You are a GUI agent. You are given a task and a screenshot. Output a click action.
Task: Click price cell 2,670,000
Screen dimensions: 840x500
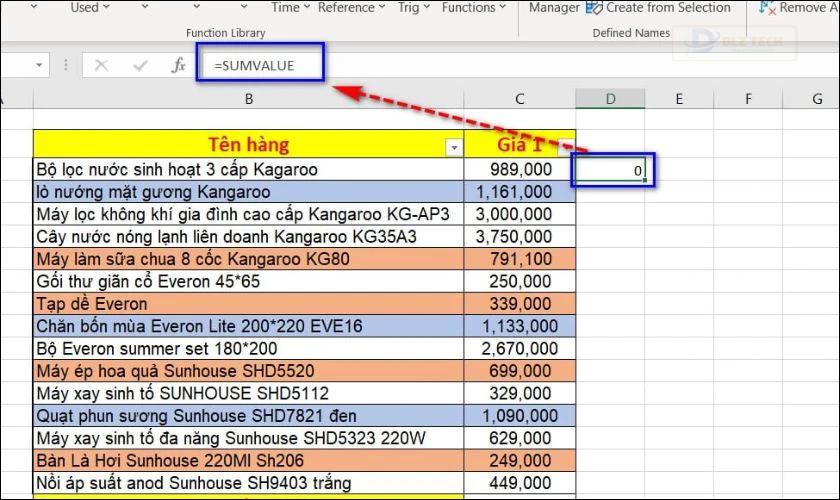tap(520, 349)
